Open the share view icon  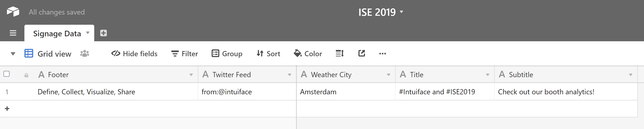click(362, 53)
